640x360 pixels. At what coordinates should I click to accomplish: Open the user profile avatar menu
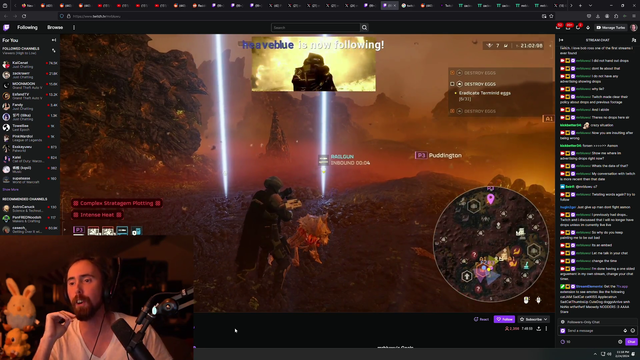pyautogui.click(x=633, y=27)
